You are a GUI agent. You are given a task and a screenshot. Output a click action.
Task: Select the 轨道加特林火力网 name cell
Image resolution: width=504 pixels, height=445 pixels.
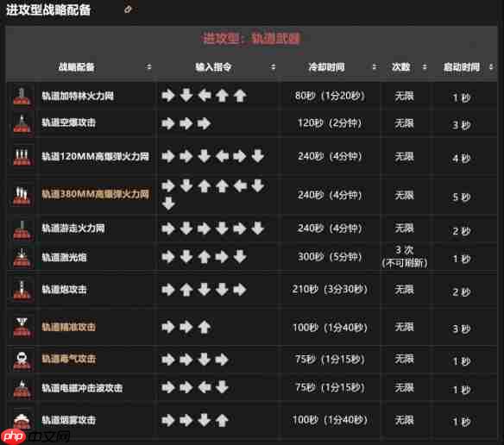tap(97, 96)
